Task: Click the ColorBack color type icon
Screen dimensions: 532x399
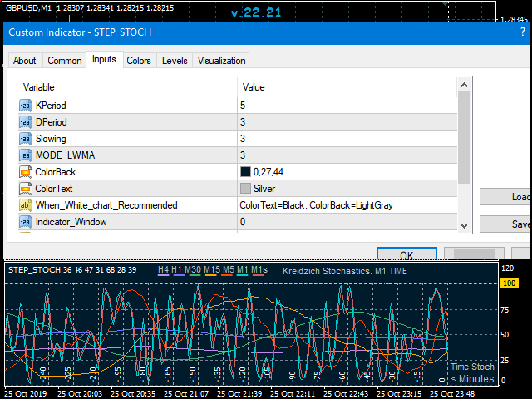Action: click(x=25, y=172)
